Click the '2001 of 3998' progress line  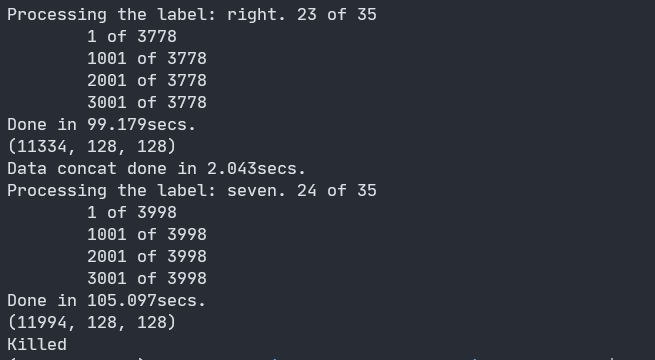click(x=147, y=257)
